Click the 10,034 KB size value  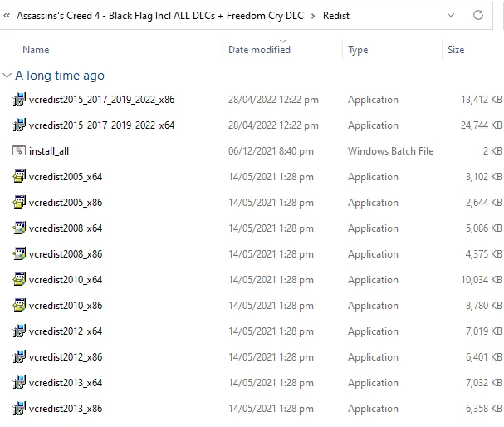pos(482,280)
